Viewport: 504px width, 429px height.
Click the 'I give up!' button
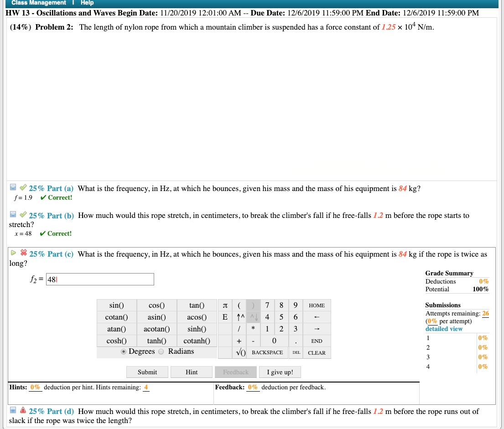tap(280, 372)
